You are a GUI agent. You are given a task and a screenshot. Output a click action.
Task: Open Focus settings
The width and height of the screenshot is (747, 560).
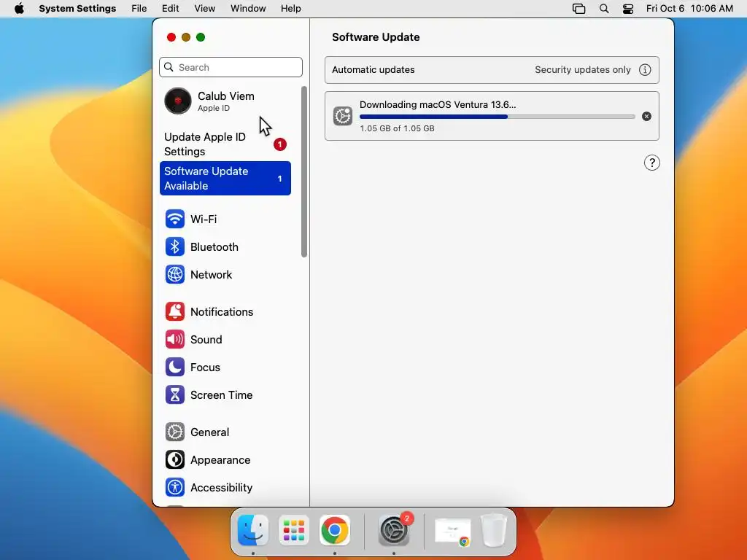(225, 367)
